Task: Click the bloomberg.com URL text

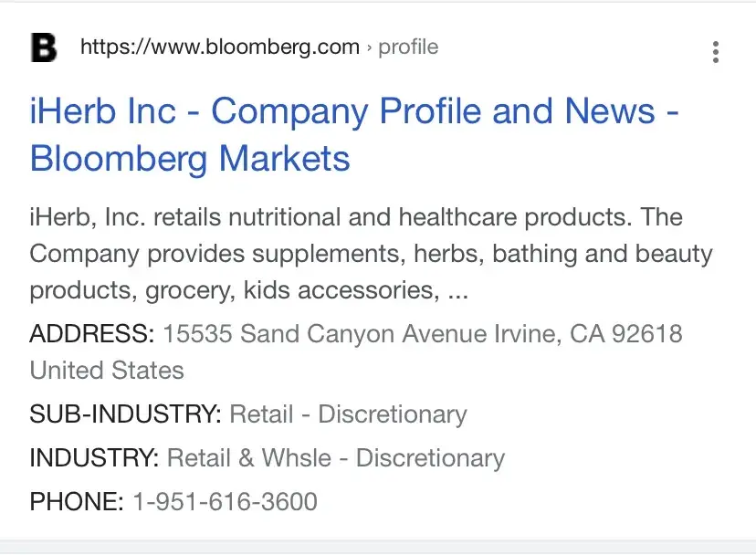Action: click(x=219, y=47)
